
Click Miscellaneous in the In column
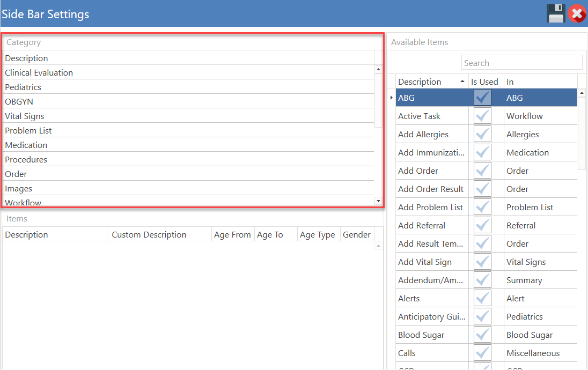click(x=533, y=353)
